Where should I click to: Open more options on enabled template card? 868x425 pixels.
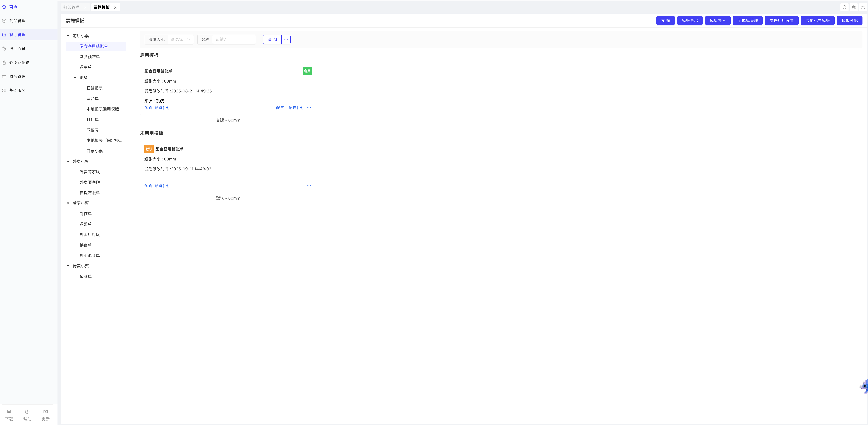309,108
